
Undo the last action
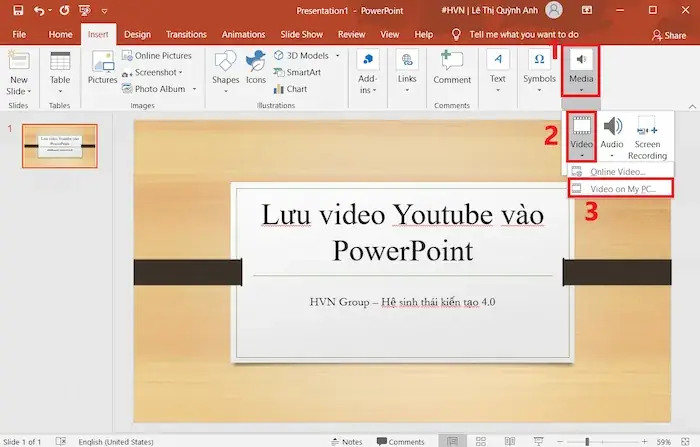tap(39, 10)
